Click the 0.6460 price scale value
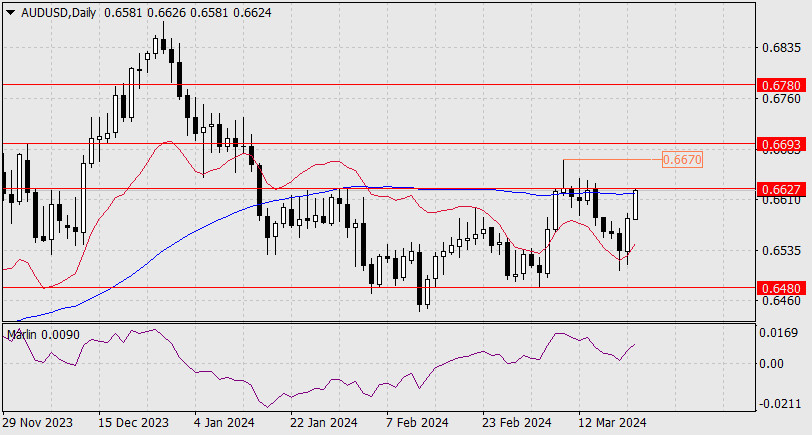 click(781, 301)
